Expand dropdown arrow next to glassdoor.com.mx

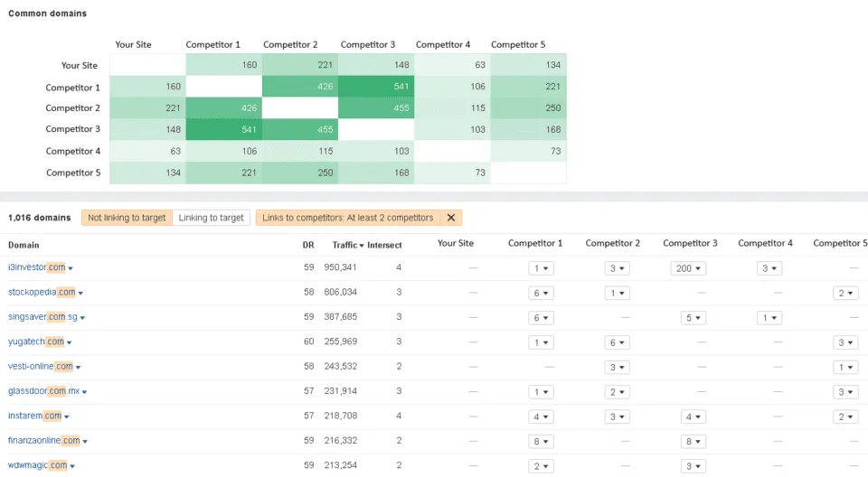[x=84, y=392]
